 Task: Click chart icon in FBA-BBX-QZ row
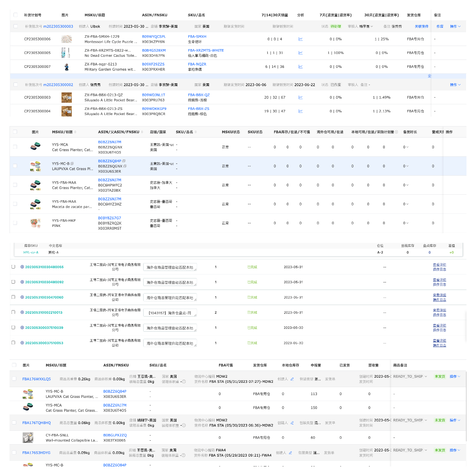(x=300, y=97)
